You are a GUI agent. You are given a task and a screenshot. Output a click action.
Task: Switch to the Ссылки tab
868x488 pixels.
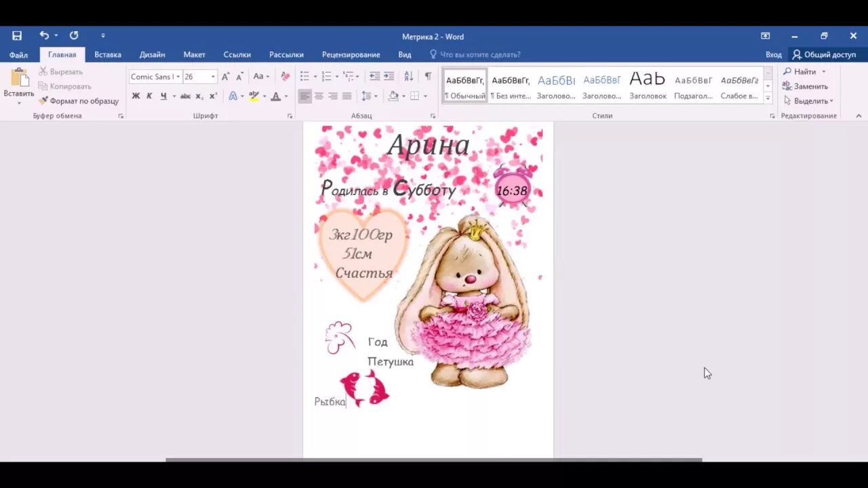pyautogui.click(x=237, y=55)
